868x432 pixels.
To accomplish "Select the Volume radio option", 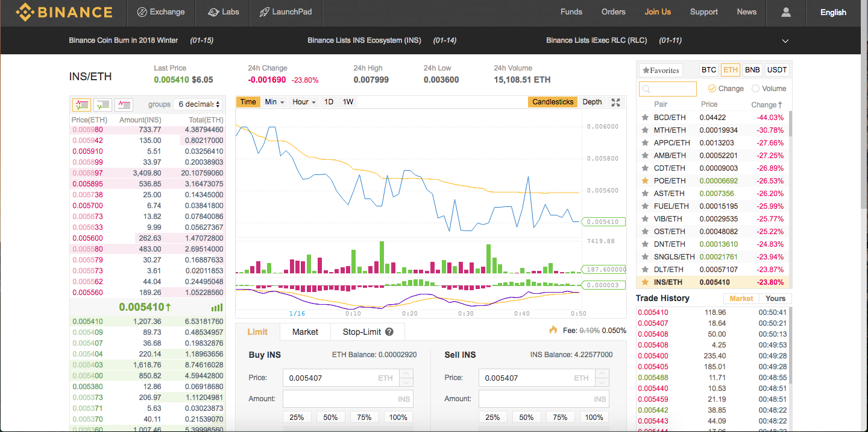I will pyautogui.click(x=756, y=89).
